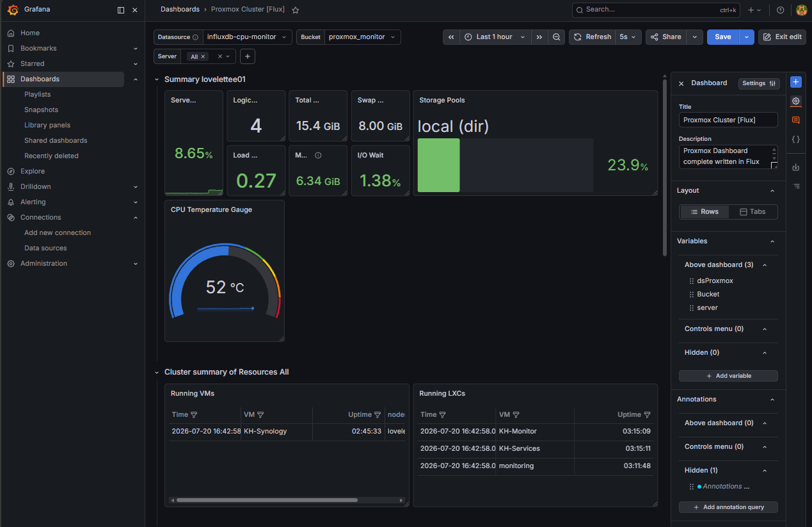The image size is (812, 527).
Task: Open the content outline list icon
Action: tap(796, 186)
